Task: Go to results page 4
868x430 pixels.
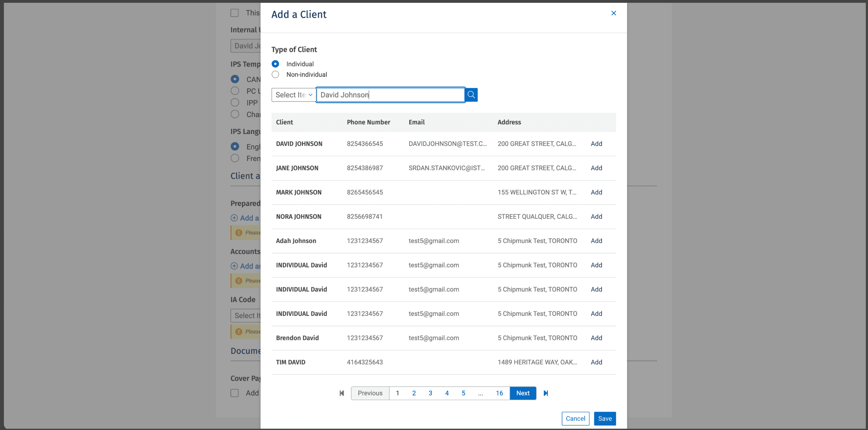Action: (x=447, y=393)
